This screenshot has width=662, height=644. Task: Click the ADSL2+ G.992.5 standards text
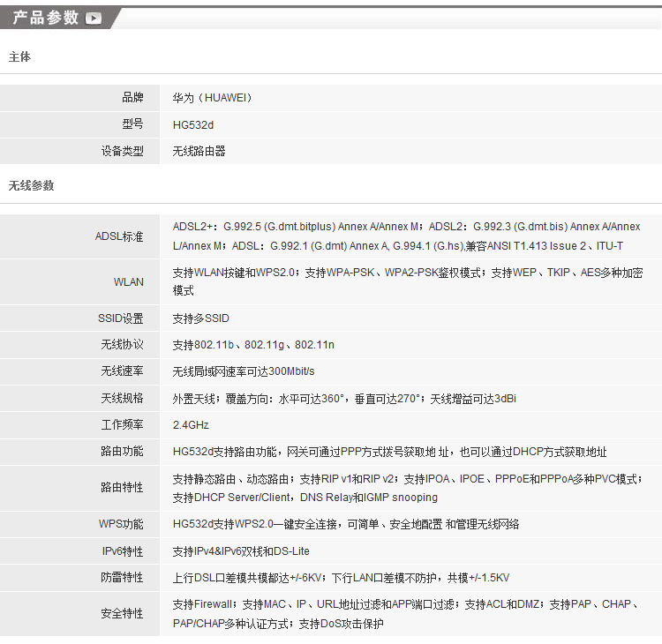tap(407, 236)
